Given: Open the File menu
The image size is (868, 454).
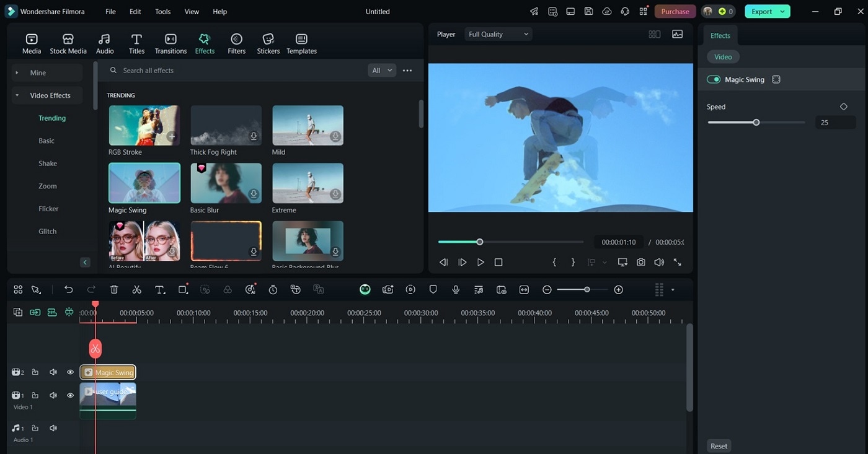Looking at the screenshot, I should [x=110, y=12].
